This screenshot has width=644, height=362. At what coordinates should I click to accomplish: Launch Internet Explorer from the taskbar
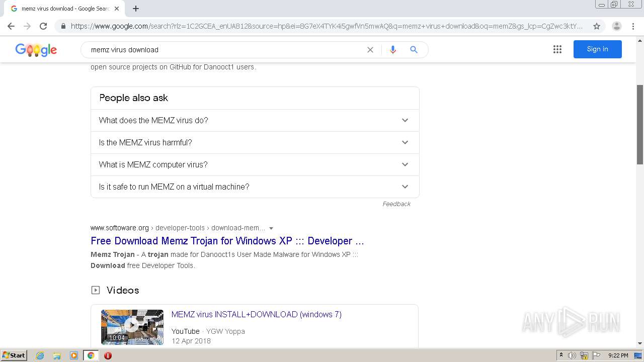pos(40,355)
